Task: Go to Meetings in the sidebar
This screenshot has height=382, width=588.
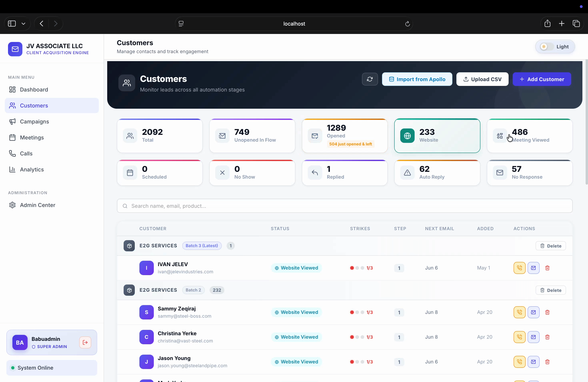Action: [x=52, y=137]
